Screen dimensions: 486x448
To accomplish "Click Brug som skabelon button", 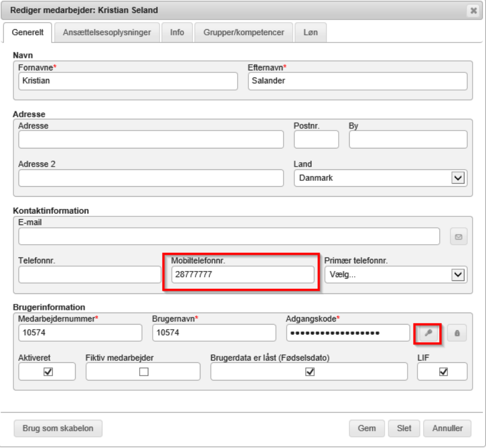I will 58,428.
